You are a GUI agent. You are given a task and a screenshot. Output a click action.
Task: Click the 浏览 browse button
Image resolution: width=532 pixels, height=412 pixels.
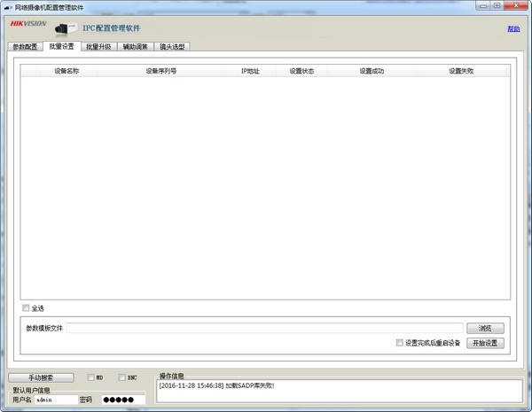click(x=485, y=328)
